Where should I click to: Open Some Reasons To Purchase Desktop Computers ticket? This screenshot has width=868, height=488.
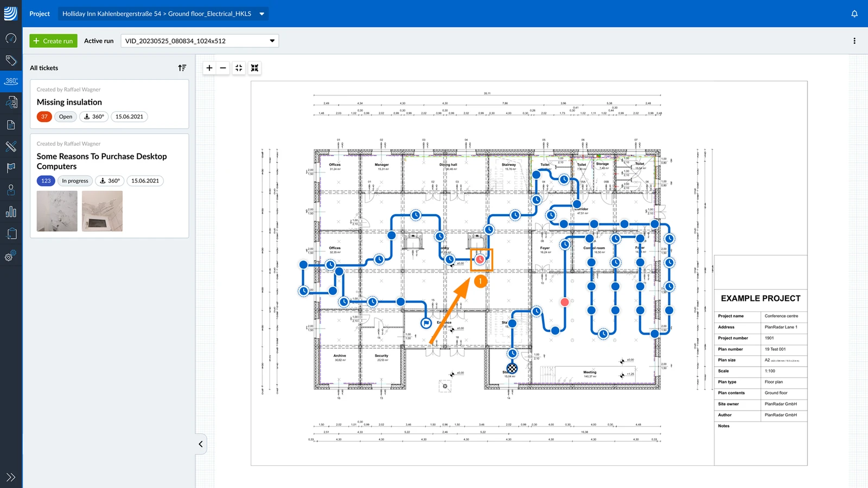tap(110, 186)
